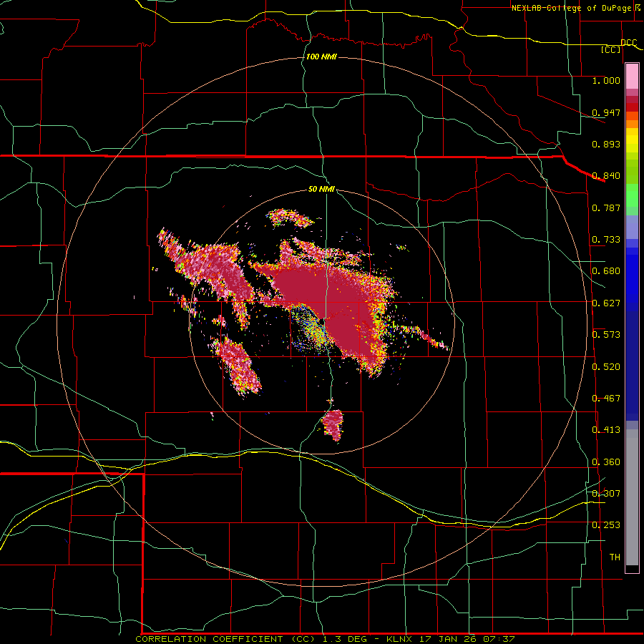Click the [CC] legend unit label

[611, 49]
